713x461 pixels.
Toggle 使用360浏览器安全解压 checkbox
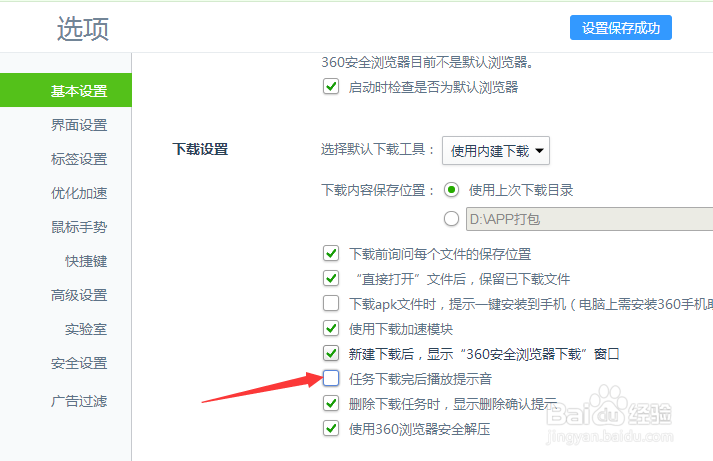point(331,428)
